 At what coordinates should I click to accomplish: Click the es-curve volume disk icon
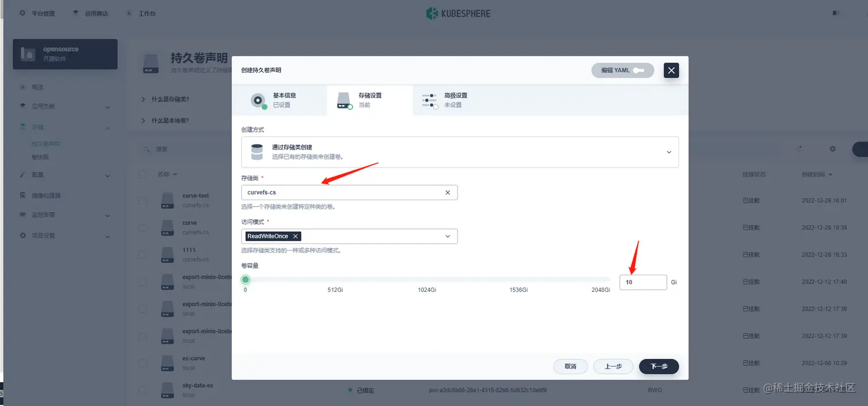click(167, 362)
